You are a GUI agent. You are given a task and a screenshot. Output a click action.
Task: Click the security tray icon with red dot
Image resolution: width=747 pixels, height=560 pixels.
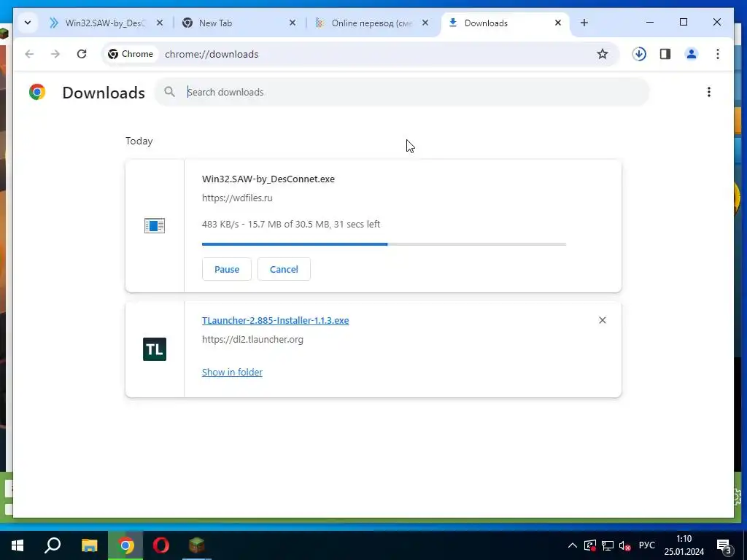pyautogui.click(x=589, y=545)
